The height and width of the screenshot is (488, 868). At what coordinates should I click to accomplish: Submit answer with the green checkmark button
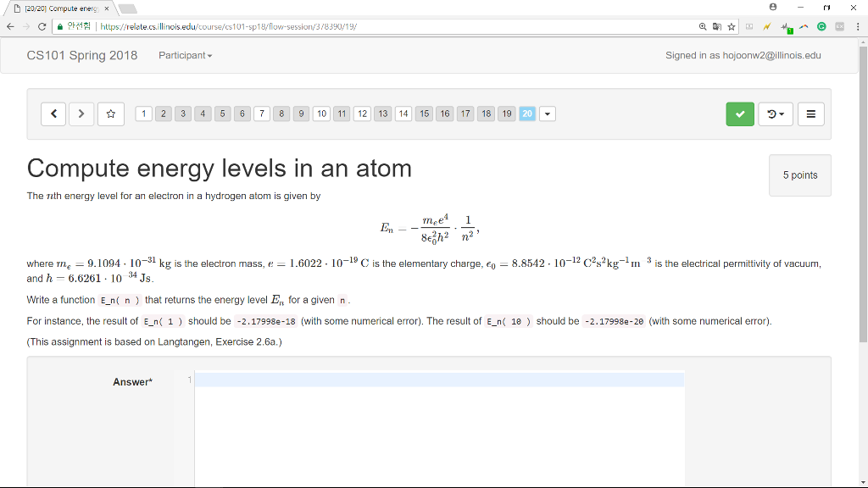point(739,114)
